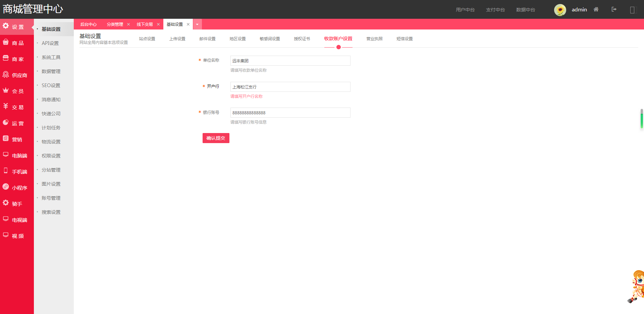Close the 分类管理 tab
The image size is (644, 314).
point(128,24)
